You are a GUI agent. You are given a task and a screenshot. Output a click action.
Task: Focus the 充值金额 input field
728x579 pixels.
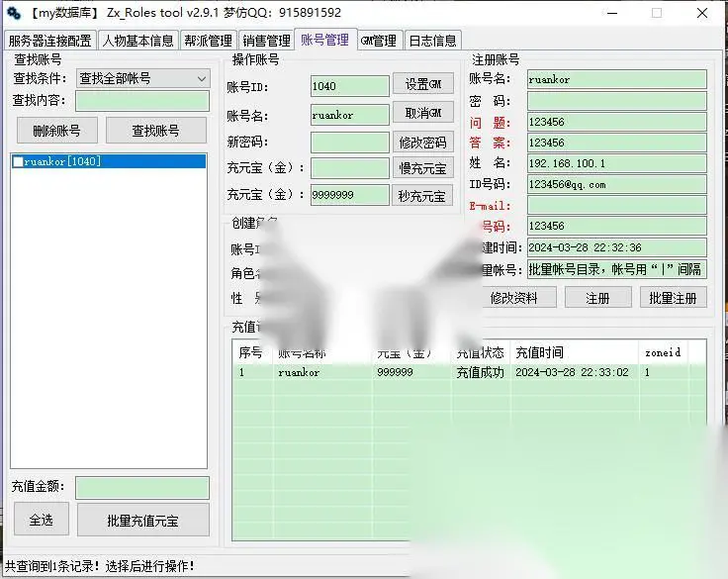pos(142,488)
